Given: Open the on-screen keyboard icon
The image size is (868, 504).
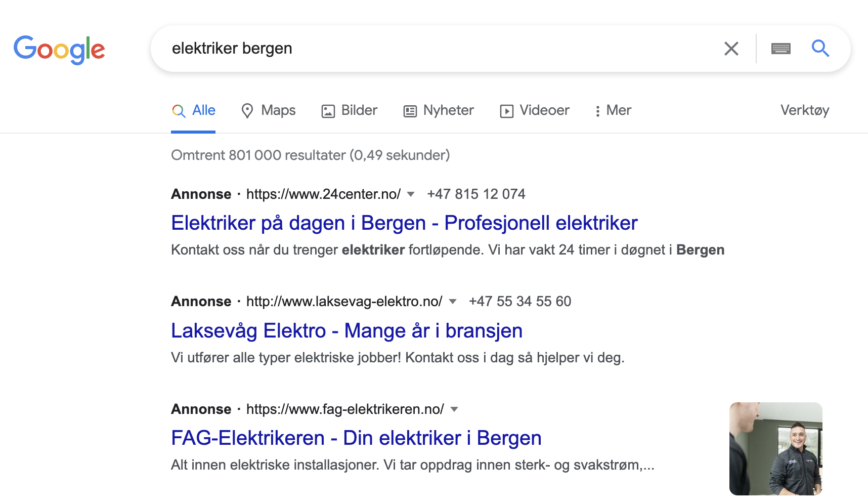Looking at the screenshot, I should coord(780,49).
